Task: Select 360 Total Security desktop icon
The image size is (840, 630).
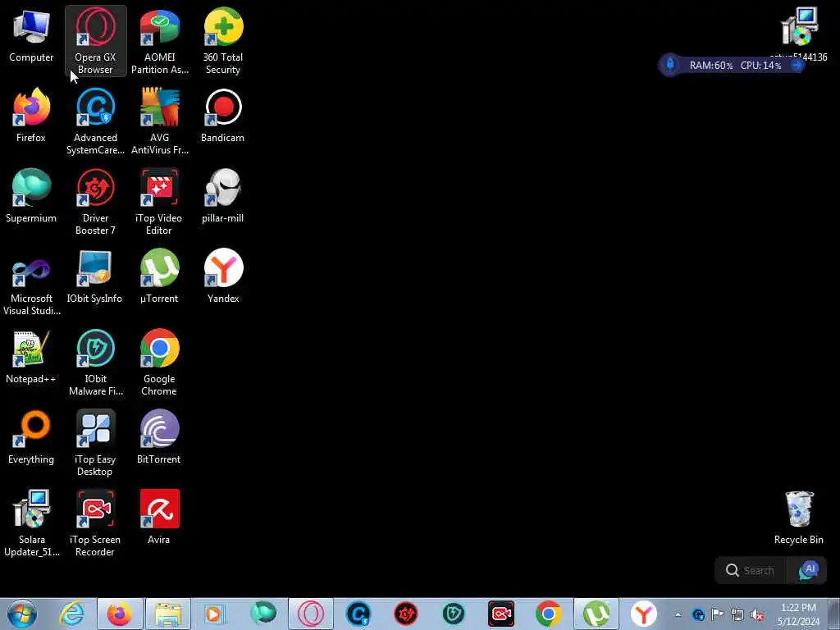Action: (223, 41)
